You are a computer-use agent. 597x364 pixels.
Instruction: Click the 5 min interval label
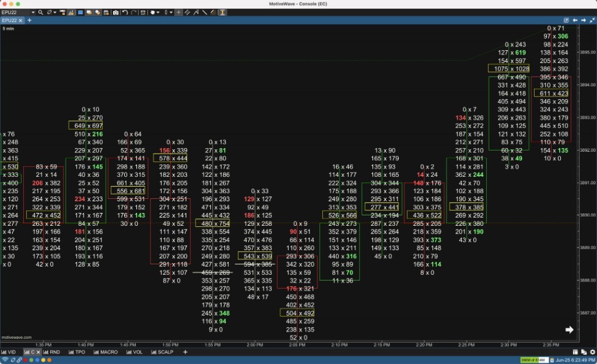coord(8,29)
